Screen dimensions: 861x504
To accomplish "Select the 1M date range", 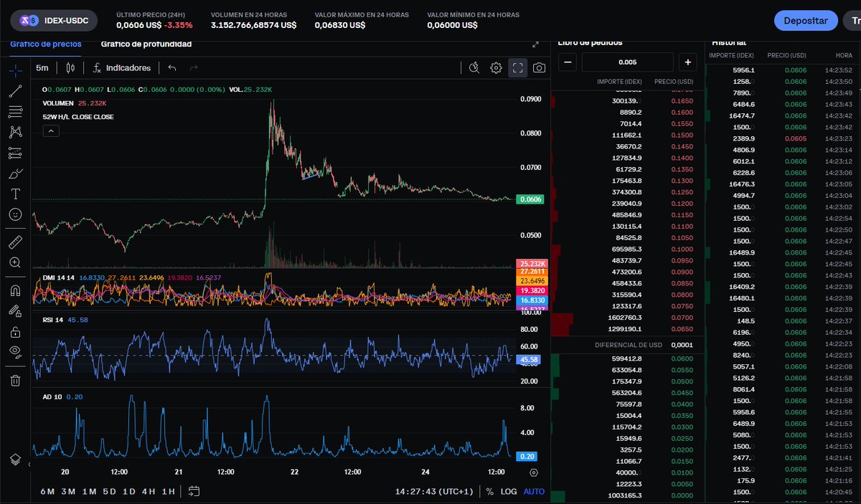I will pyautogui.click(x=89, y=492).
